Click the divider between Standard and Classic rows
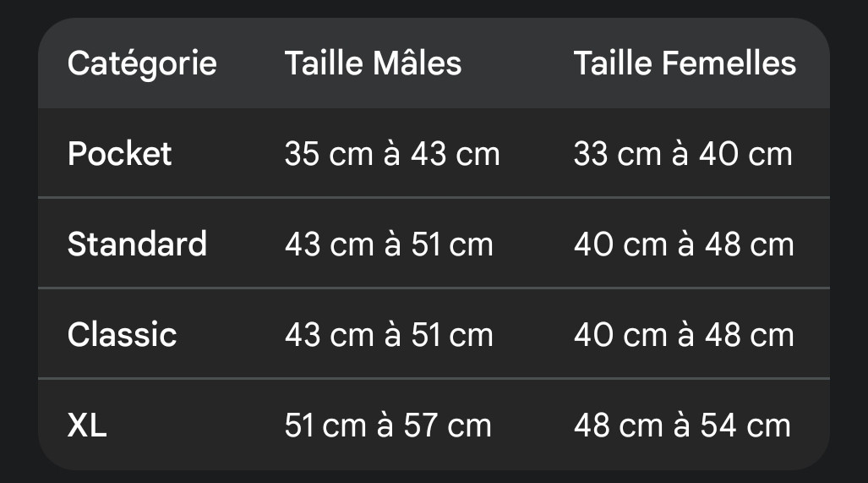 coord(434,288)
